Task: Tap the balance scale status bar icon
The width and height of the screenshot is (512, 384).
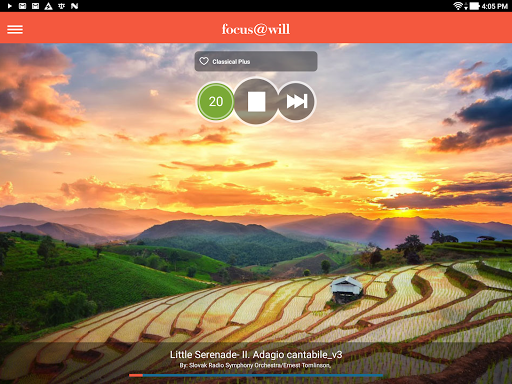Action: point(62,6)
